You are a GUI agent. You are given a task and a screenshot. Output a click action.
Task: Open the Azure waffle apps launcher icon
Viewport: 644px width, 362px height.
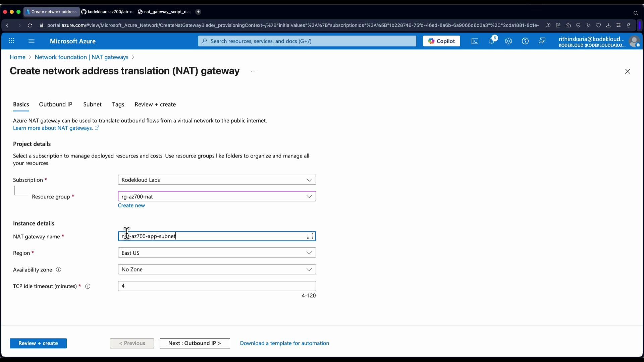coord(11,41)
